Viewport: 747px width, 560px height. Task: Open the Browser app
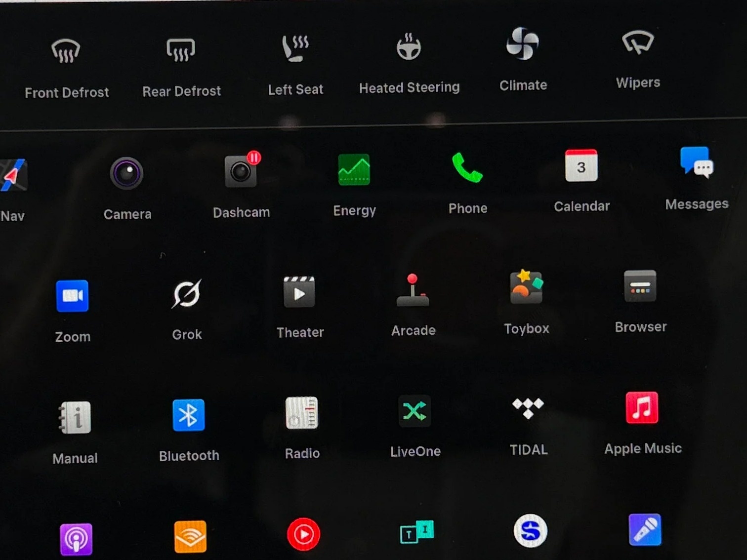(640, 286)
